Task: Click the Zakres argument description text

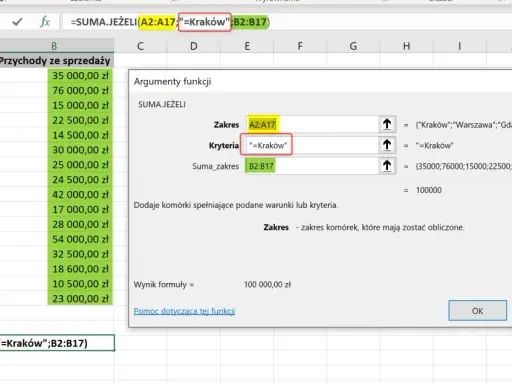Action: pos(364,227)
